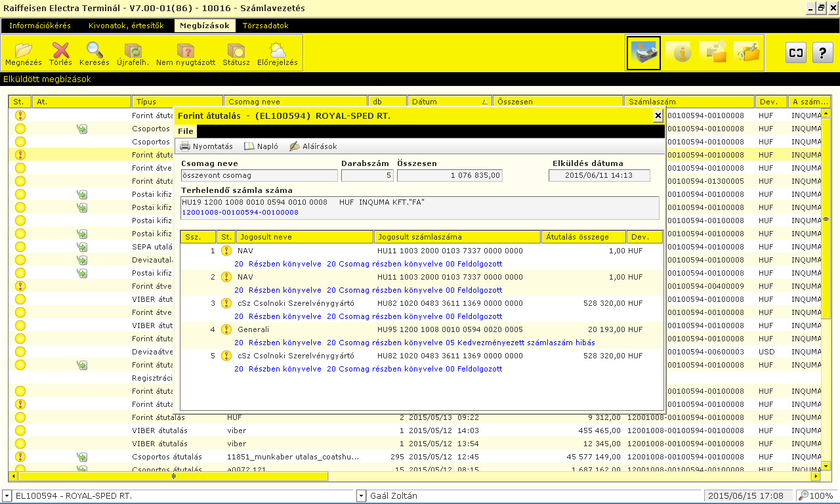
Task: Click the zoom magnifier icon in status bar
Action: click(x=803, y=495)
